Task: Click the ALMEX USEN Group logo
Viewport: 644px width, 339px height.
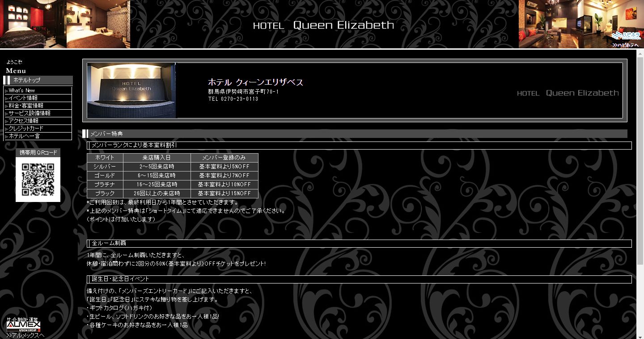Action: [23, 326]
